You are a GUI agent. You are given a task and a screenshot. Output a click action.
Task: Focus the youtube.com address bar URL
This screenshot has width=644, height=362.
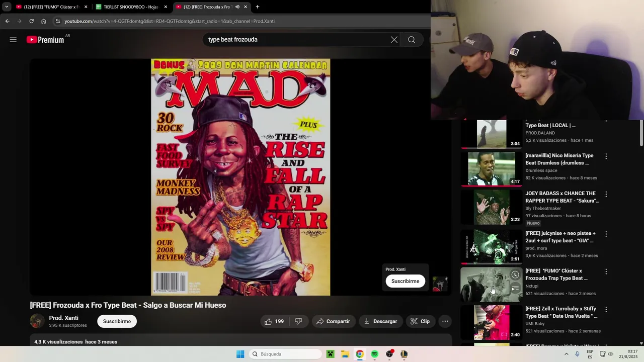(x=170, y=21)
